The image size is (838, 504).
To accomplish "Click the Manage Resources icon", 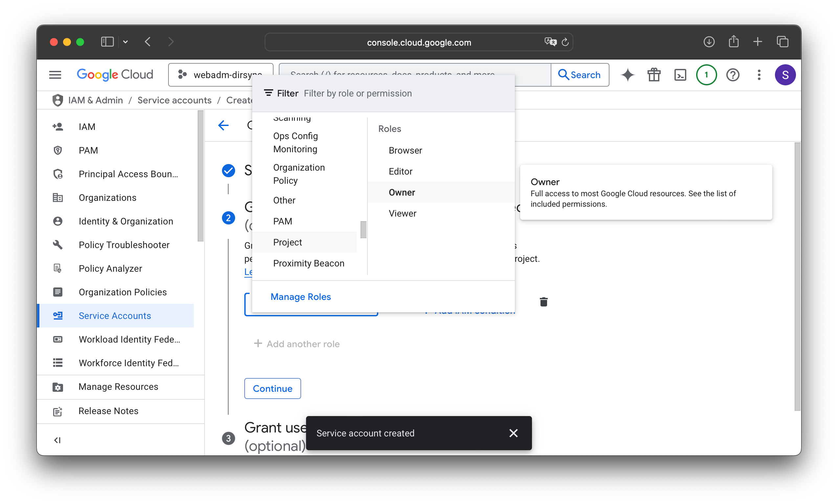I will pyautogui.click(x=57, y=387).
